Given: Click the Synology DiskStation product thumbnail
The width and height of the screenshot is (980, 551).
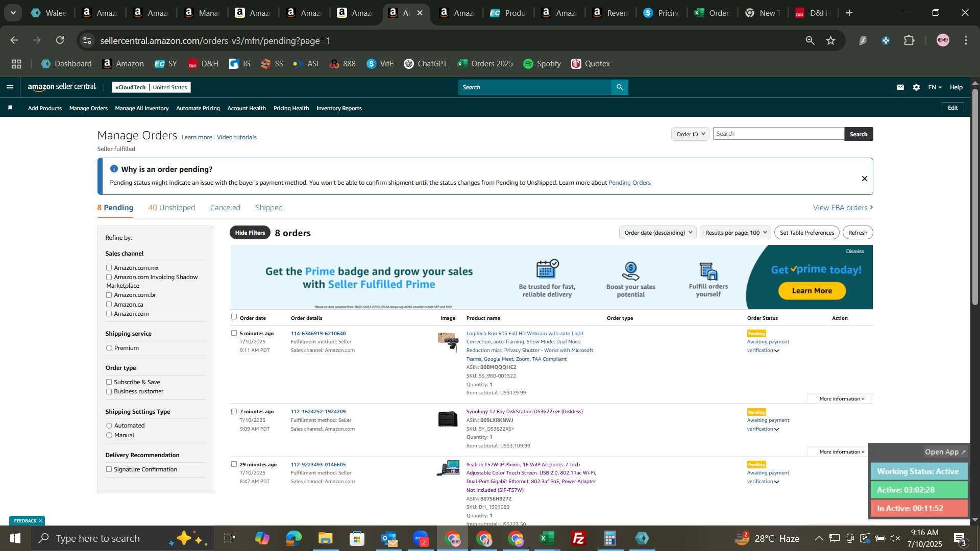Looking at the screenshot, I should click(448, 419).
